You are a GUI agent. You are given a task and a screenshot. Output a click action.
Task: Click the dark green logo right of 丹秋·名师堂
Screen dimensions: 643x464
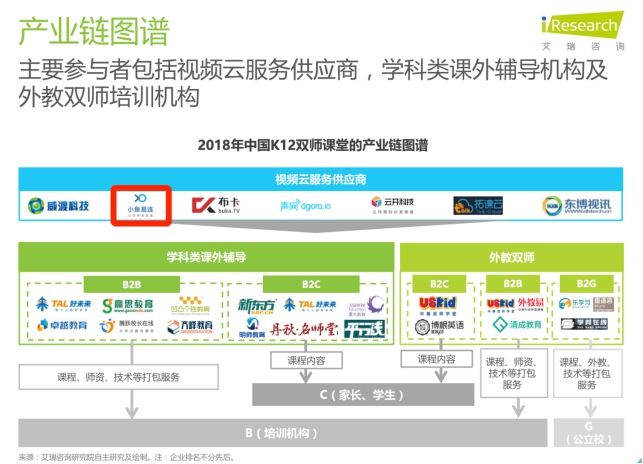pyautogui.click(x=365, y=329)
